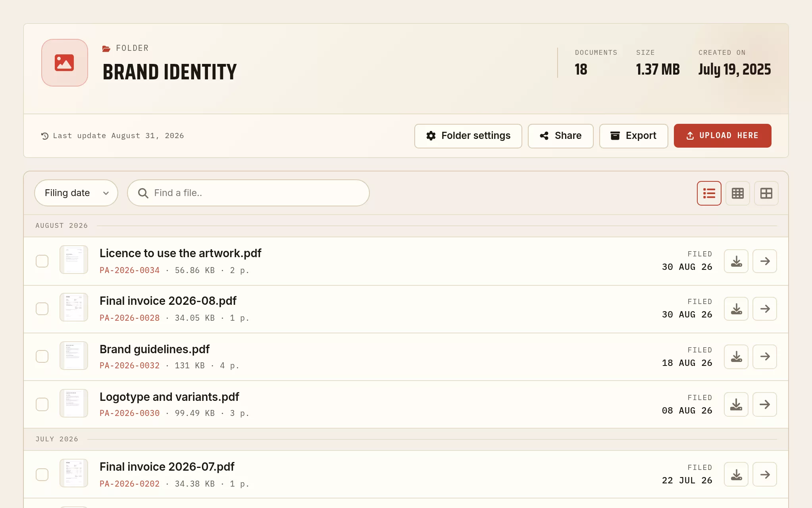Image resolution: width=812 pixels, height=508 pixels.
Task: Click the file name Licence to use the artwork.pdf
Action: (x=181, y=253)
